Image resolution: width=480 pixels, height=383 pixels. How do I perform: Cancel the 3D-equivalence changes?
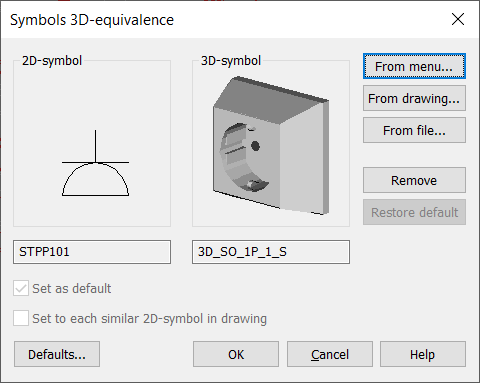point(330,354)
